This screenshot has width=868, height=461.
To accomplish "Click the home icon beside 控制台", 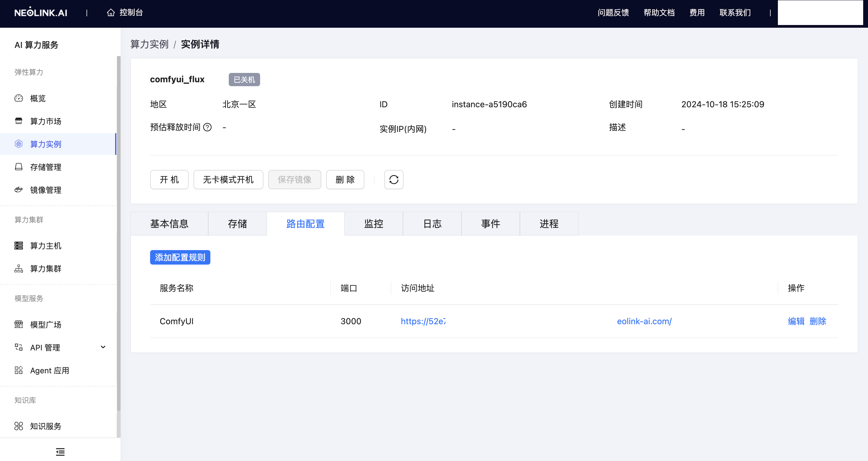I will pyautogui.click(x=111, y=12).
